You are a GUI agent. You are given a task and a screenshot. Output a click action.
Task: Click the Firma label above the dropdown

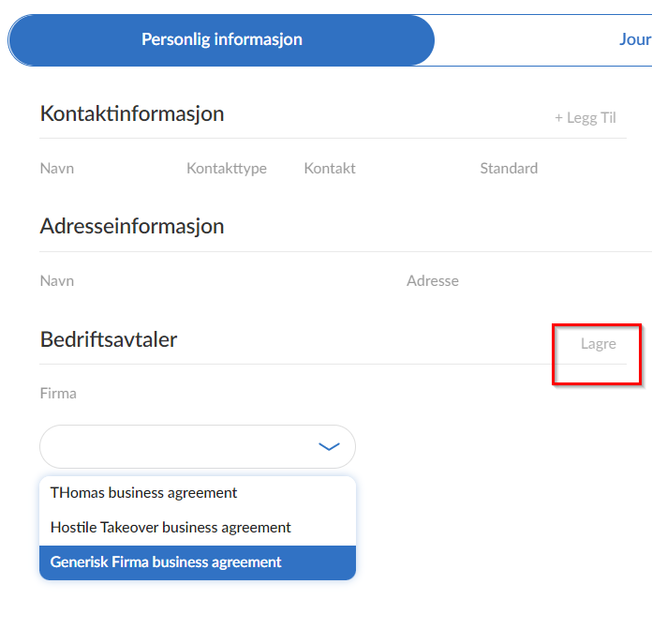click(x=58, y=394)
